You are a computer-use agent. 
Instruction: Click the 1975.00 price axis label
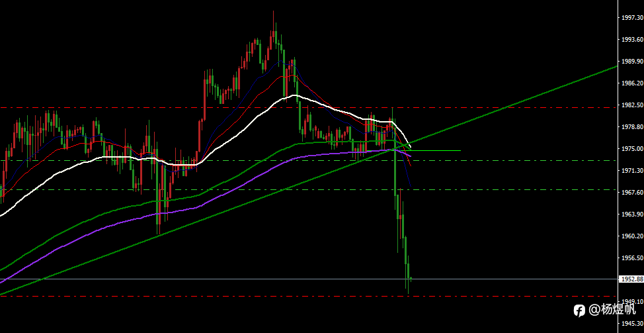click(x=632, y=149)
